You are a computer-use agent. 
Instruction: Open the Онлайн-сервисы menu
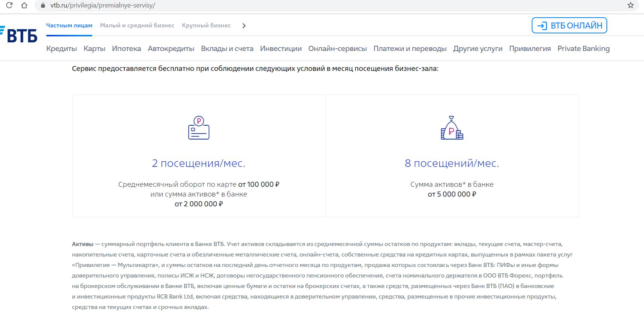pyautogui.click(x=338, y=48)
